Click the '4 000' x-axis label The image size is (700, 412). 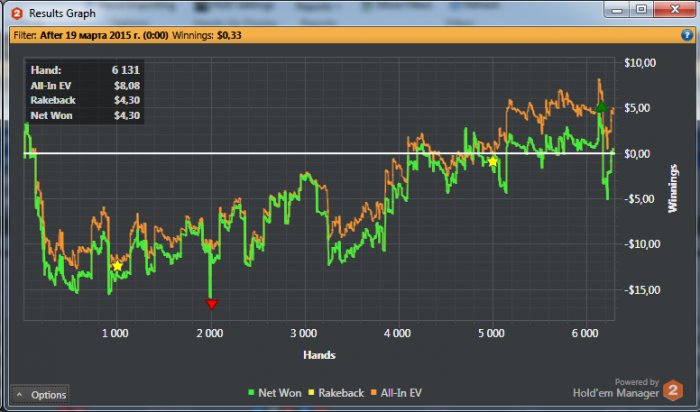pos(397,333)
